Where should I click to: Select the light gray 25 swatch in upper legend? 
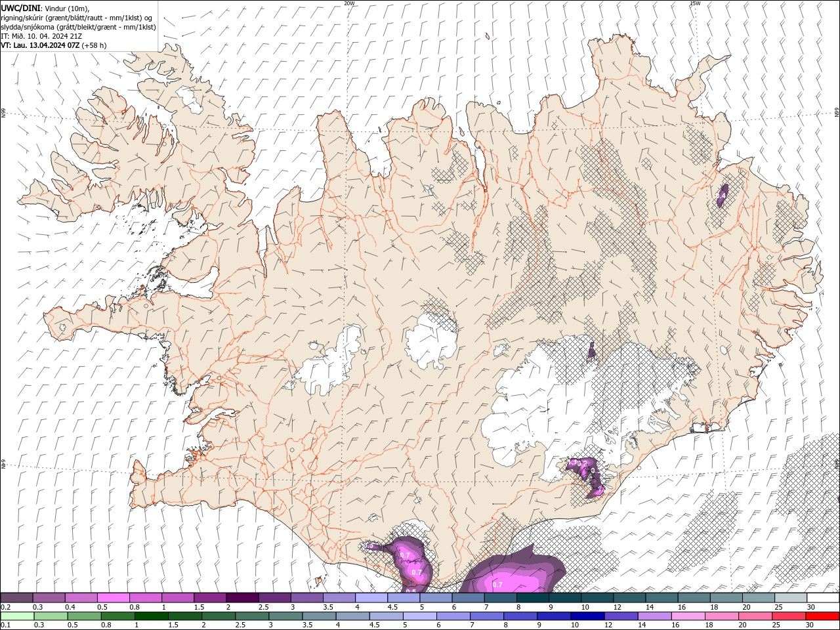[790, 598]
